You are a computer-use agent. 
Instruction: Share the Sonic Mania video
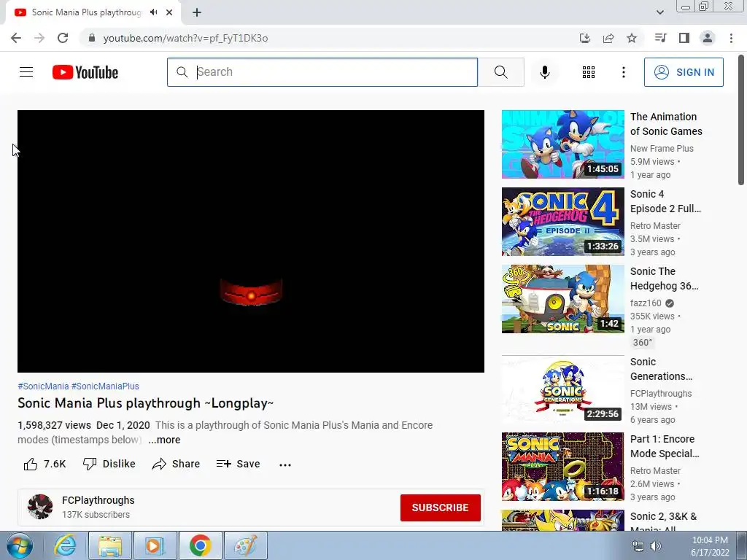(x=176, y=464)
